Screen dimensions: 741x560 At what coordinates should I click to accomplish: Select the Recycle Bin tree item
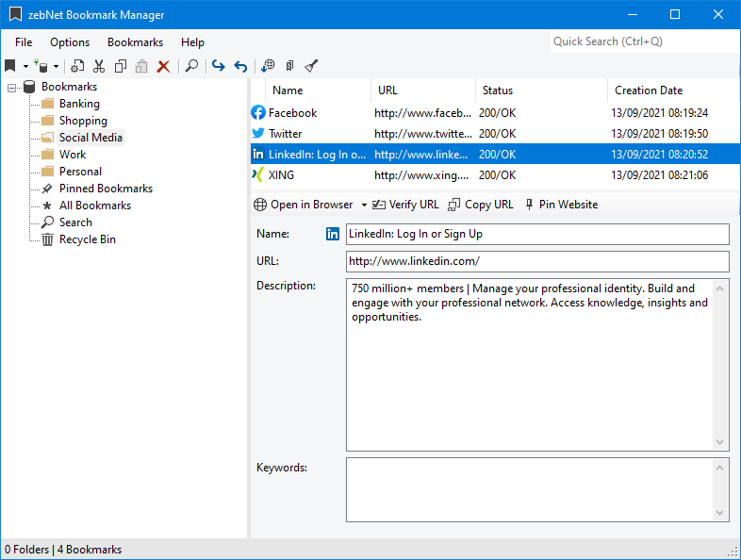(x=87, y=239)
